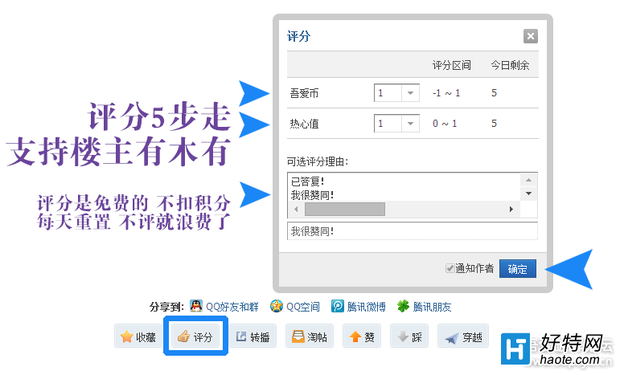Upvote with the 赞 button
620x375 pixels.
tap(362, 336)
